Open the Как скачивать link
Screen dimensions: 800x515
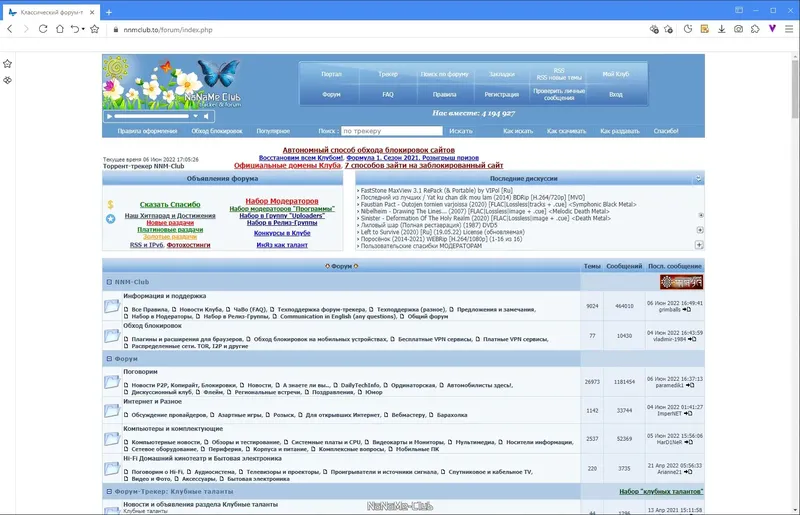click(x=566, y=131)
